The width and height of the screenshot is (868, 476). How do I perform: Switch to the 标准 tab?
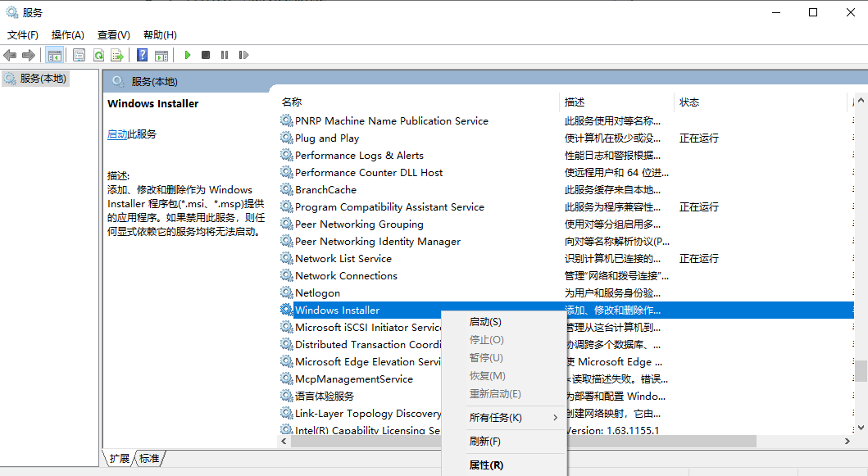pyautogui.click(x=149, y=459)
